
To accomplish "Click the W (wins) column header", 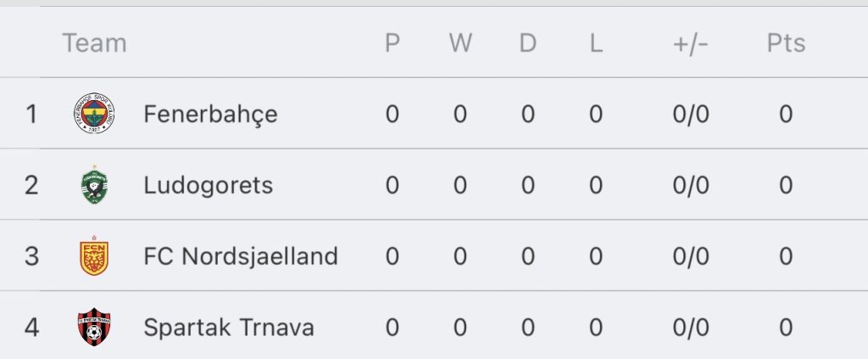I will point(460,42).
